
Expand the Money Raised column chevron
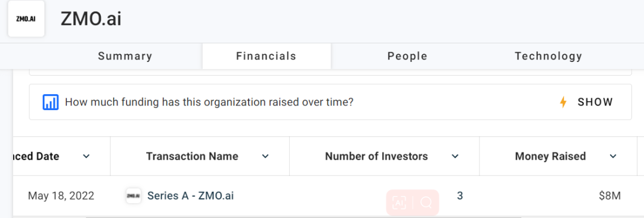point(613,157)
